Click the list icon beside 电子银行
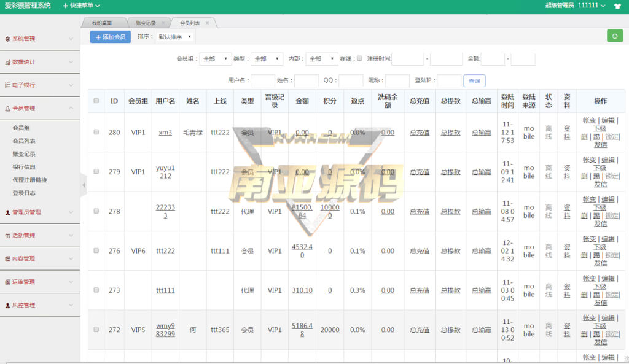The height and width of the screenshot is (364, 629). [x=7, y=85]
